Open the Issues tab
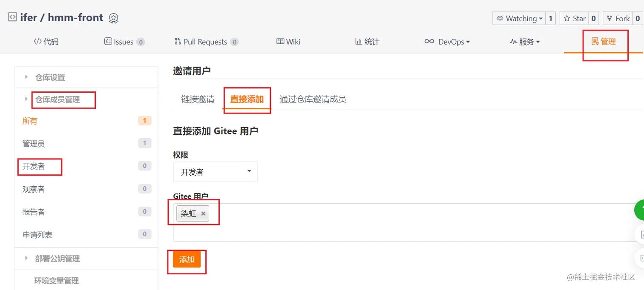 click(124, 42)
